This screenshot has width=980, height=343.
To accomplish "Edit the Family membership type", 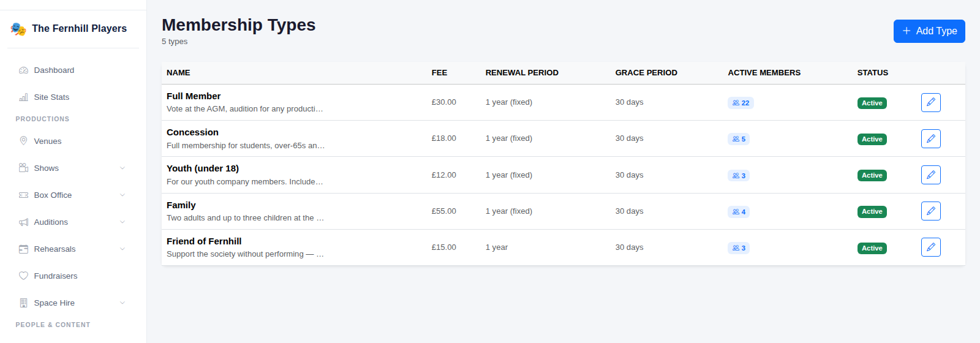I will point(930,211).
